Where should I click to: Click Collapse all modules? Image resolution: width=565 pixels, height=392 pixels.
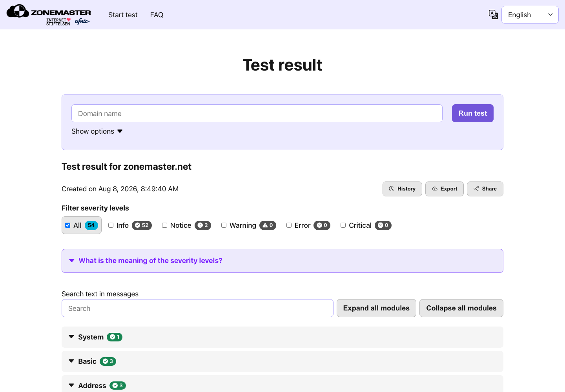point(461,308)
